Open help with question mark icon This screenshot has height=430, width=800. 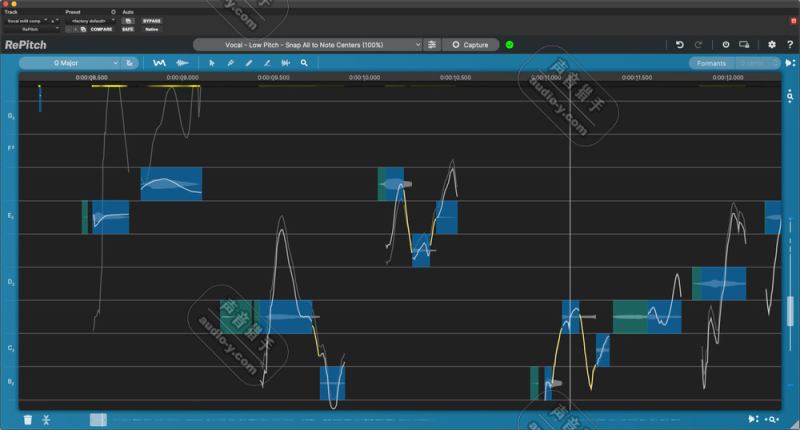tap(788, 45)
